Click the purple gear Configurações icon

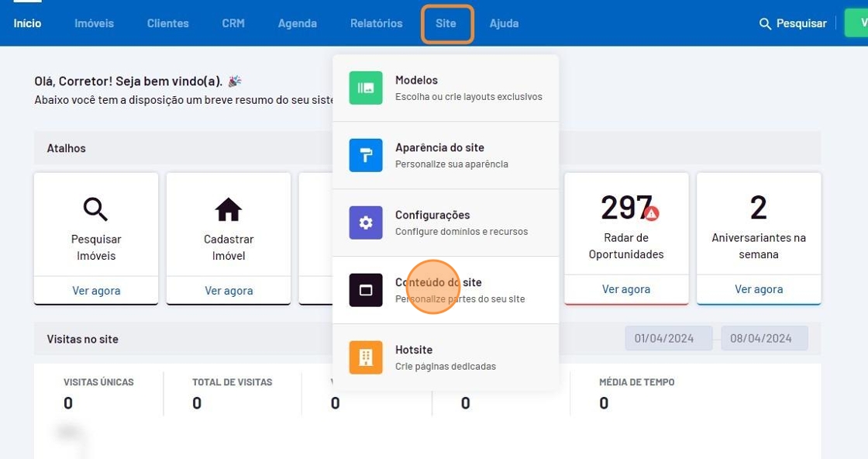coord(365,223)
